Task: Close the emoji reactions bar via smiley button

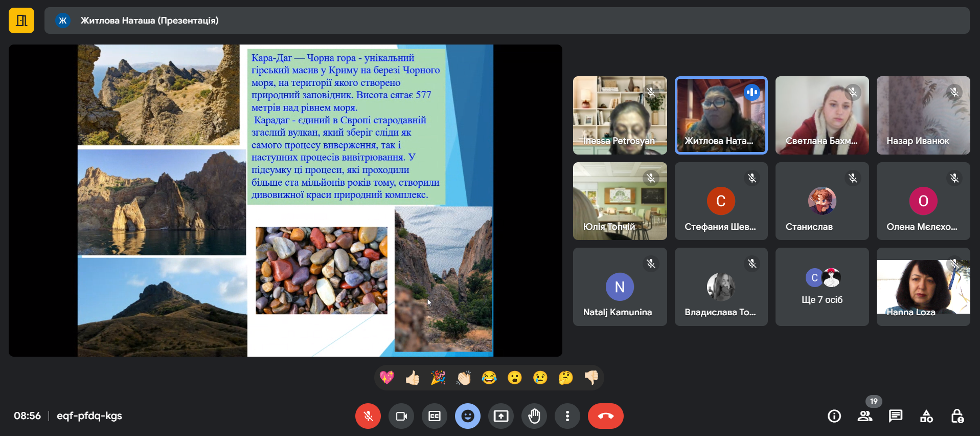Action: tap(467, 416)
